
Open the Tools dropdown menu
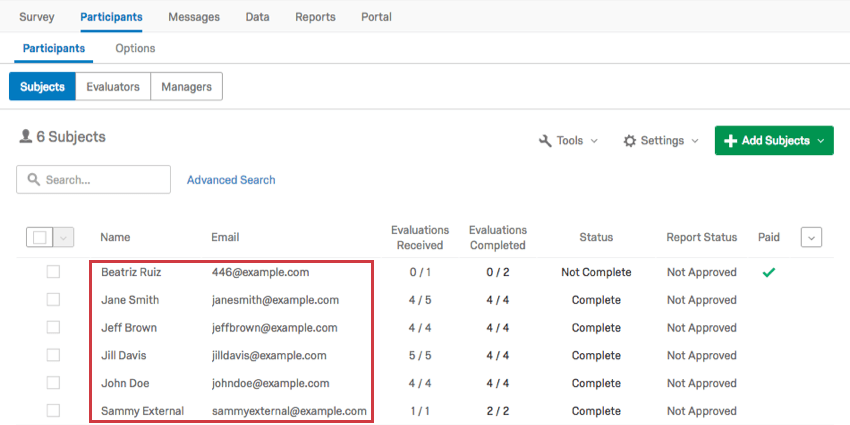(x=569, y=141)
